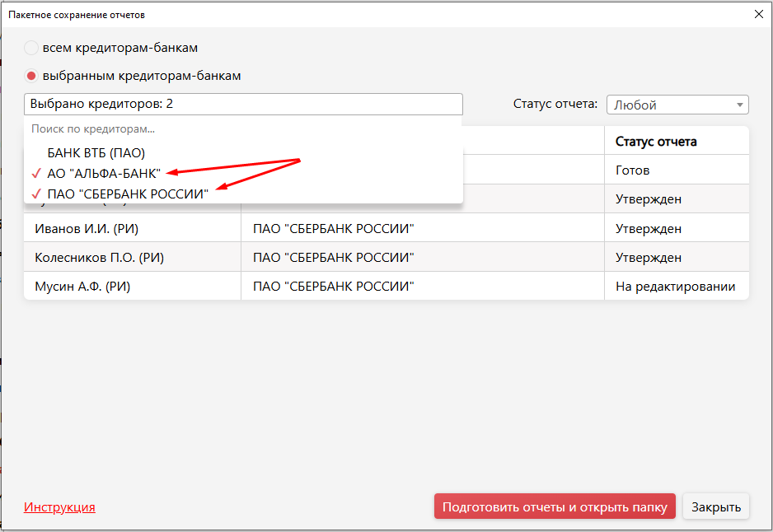Focus the "Поиск по кредиторам..." search field
This screenshot has height=532, width=773.
click(243, 128)
